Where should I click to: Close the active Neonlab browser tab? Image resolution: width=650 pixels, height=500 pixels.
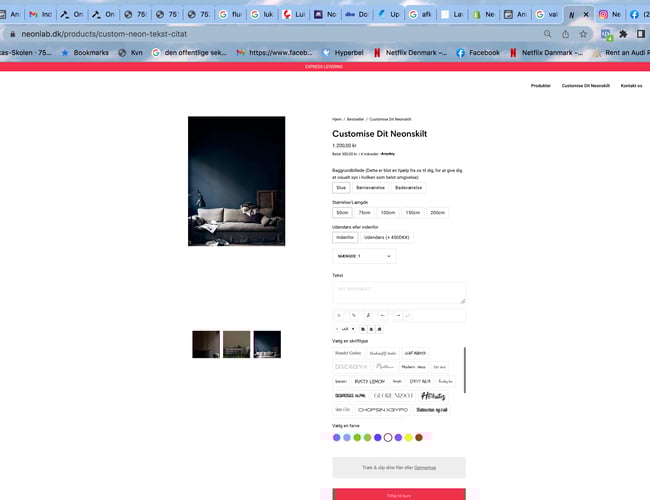pyautogui.click(x=586, y=14)
